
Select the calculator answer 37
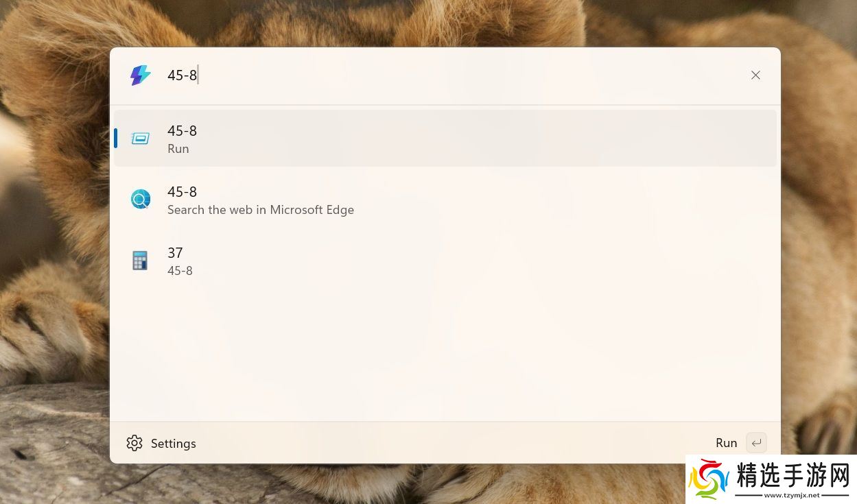point(175,253)
